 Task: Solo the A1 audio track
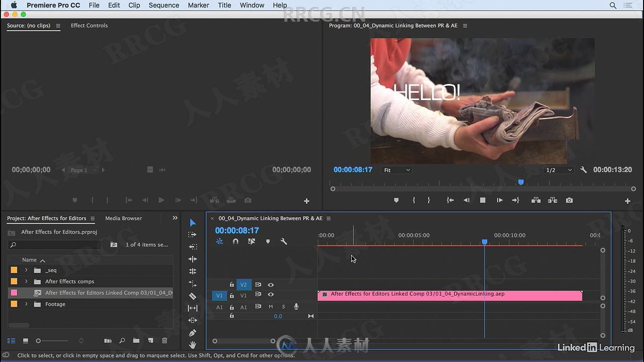coord(283,307)
